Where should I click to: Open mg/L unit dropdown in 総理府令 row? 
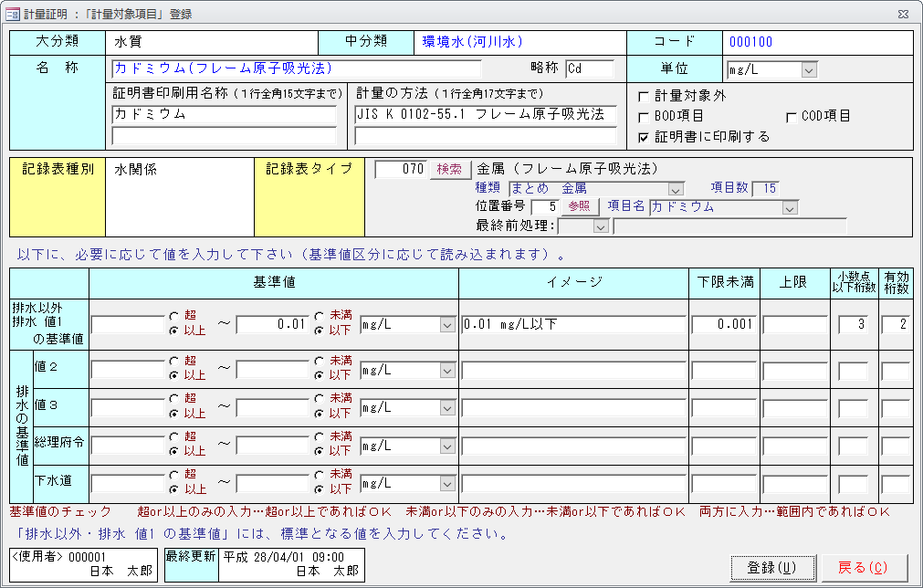(x=446, y=446)
